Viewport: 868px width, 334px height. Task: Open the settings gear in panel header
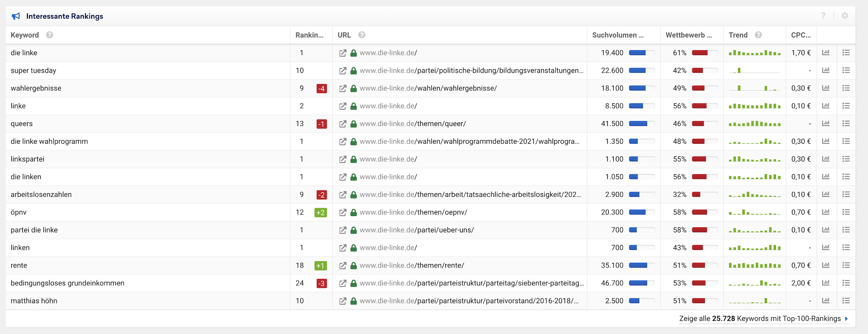click(845, 16)
